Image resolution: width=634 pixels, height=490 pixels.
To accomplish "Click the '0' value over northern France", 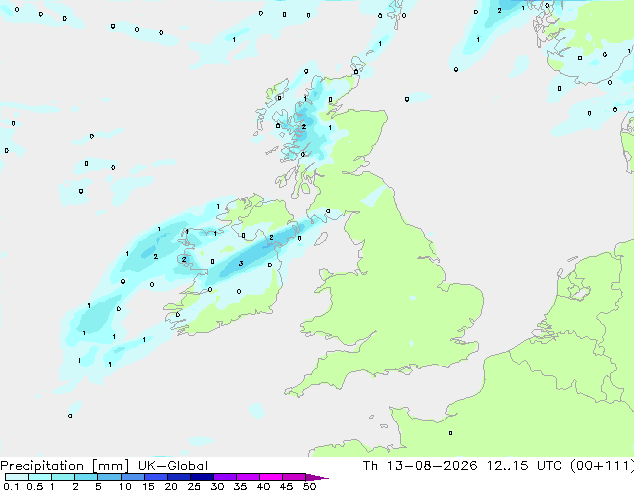I will tap(450, 433).
